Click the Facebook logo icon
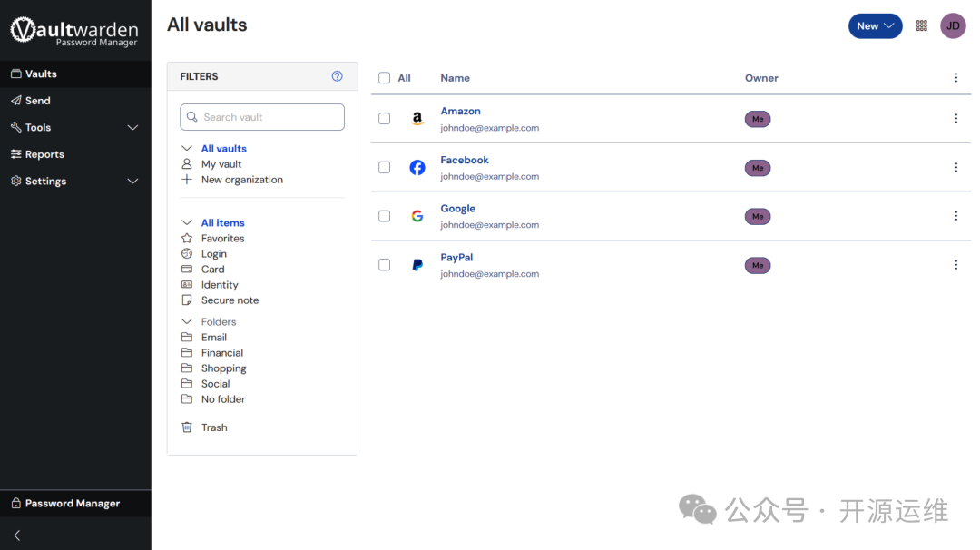 (417, 168)
